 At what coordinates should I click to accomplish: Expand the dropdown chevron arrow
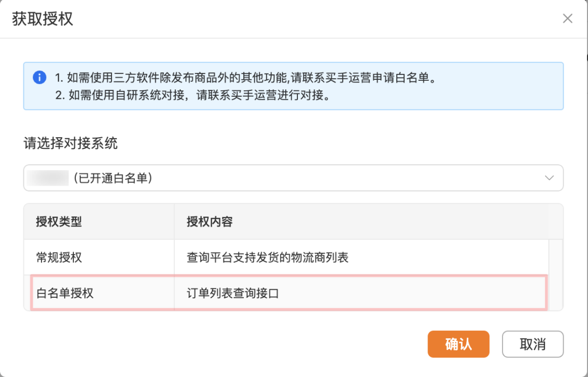tap(550, 178)
